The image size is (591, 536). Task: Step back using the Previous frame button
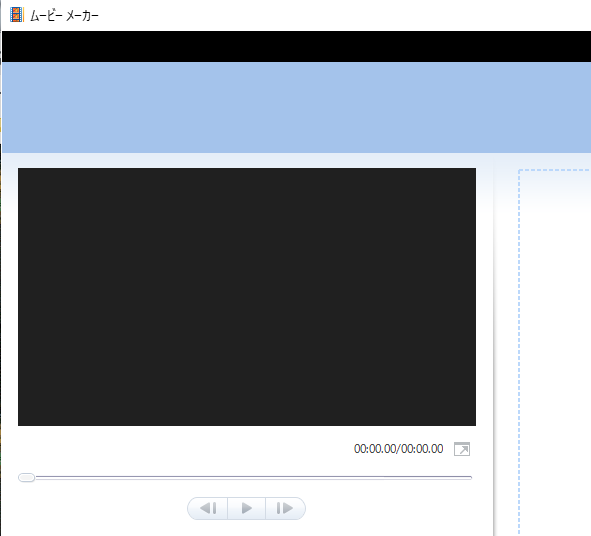[x=208, y=508]
